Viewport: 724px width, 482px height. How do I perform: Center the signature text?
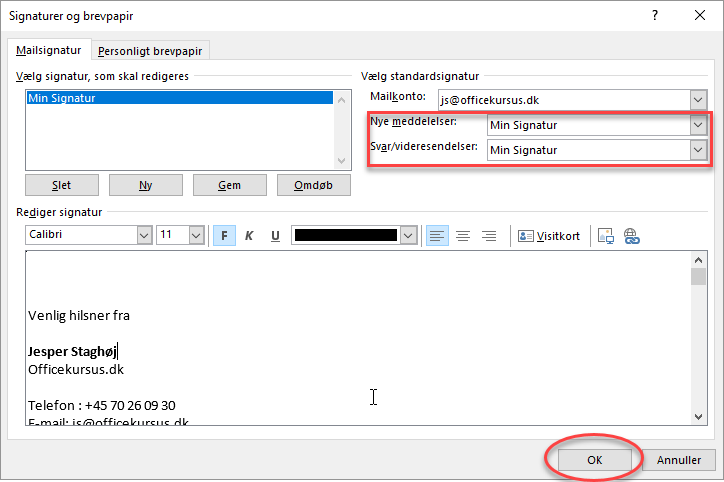[463, 236]
